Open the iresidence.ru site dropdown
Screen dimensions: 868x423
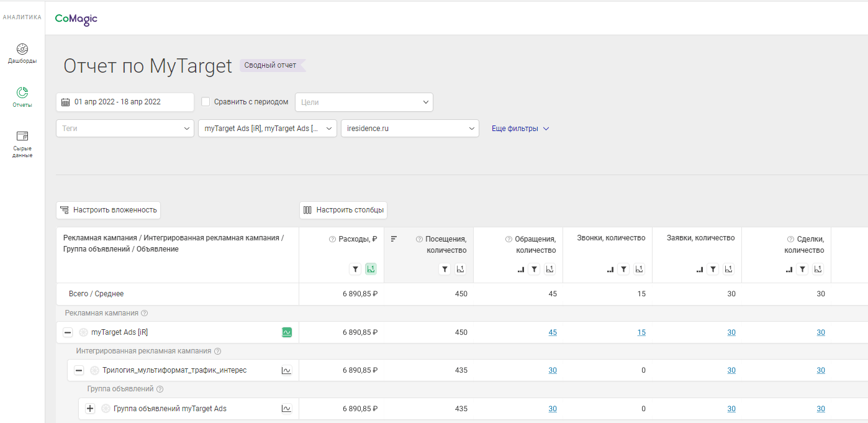[410, 129]
